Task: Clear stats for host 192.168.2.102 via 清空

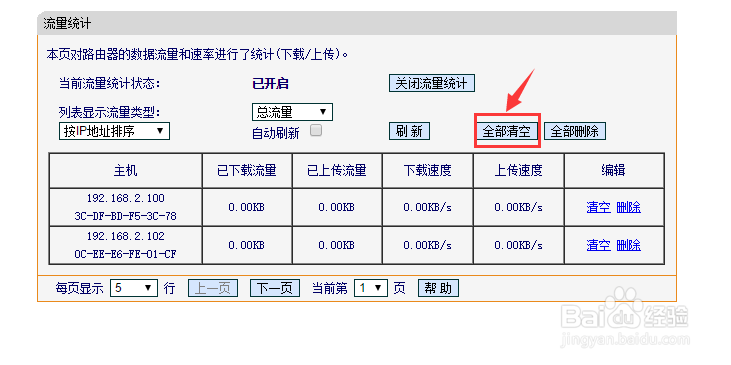Action: [x=598, y=245]
